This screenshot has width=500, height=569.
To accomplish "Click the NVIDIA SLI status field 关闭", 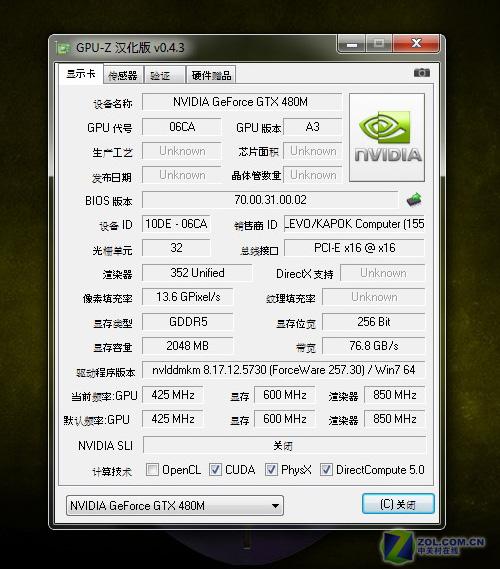I will click(284, 445).
